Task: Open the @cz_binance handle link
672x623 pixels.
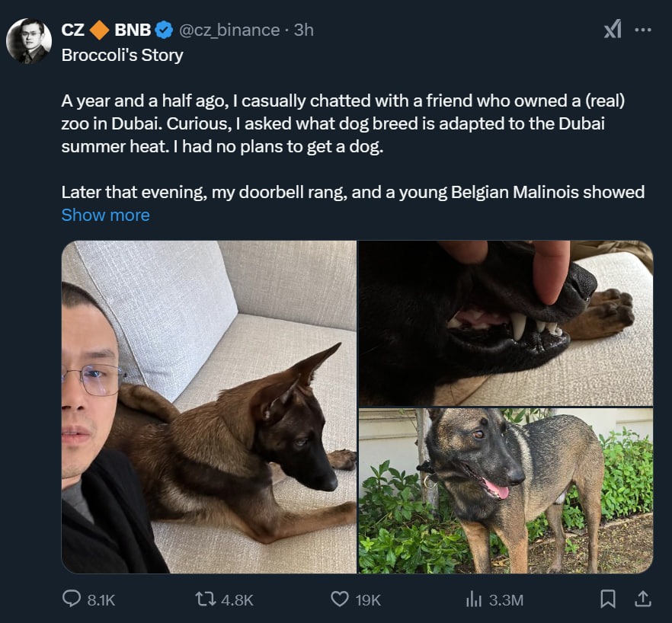Action: 229,30
